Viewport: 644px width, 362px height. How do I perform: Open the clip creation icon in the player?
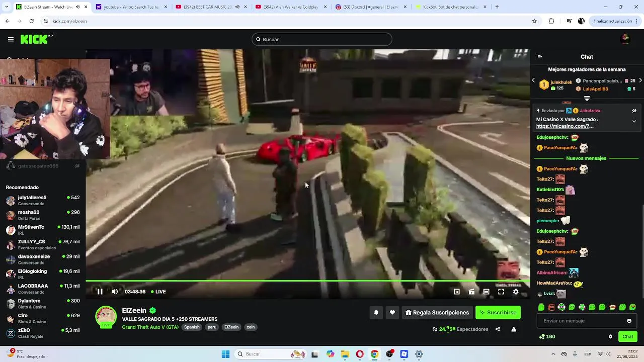click(471, 292)
